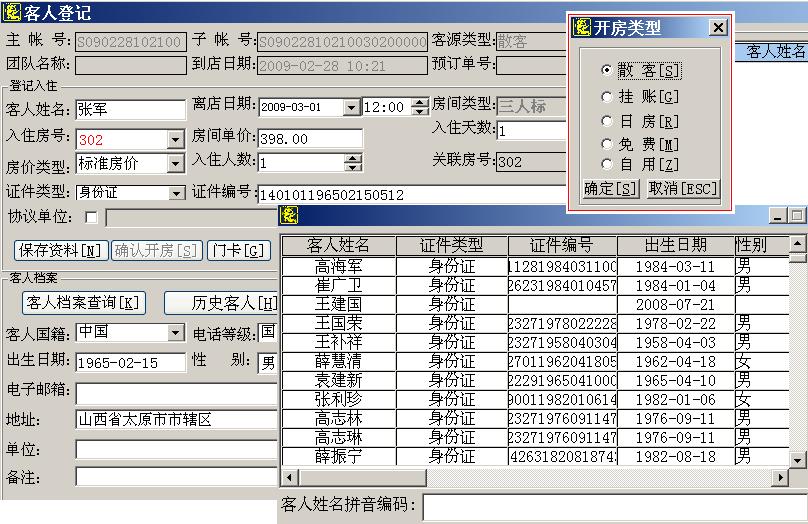Click the 取消 button in dialog
This screenshot has width=808, height=524.
coord(682,189)
